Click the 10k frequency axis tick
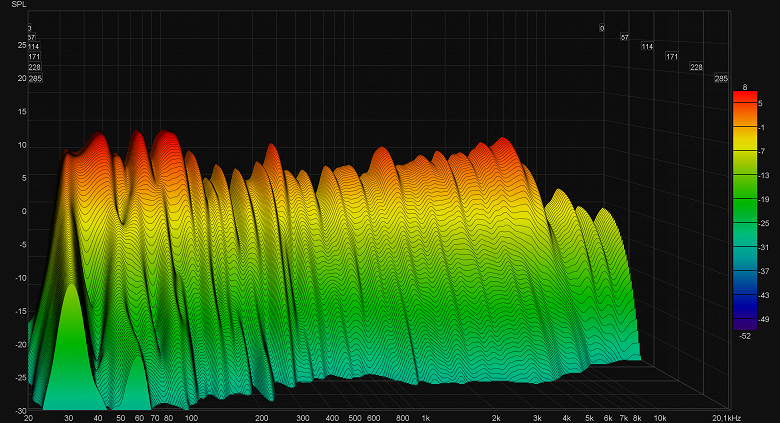The height and width of the screenshot is (423, 780). 660,417
